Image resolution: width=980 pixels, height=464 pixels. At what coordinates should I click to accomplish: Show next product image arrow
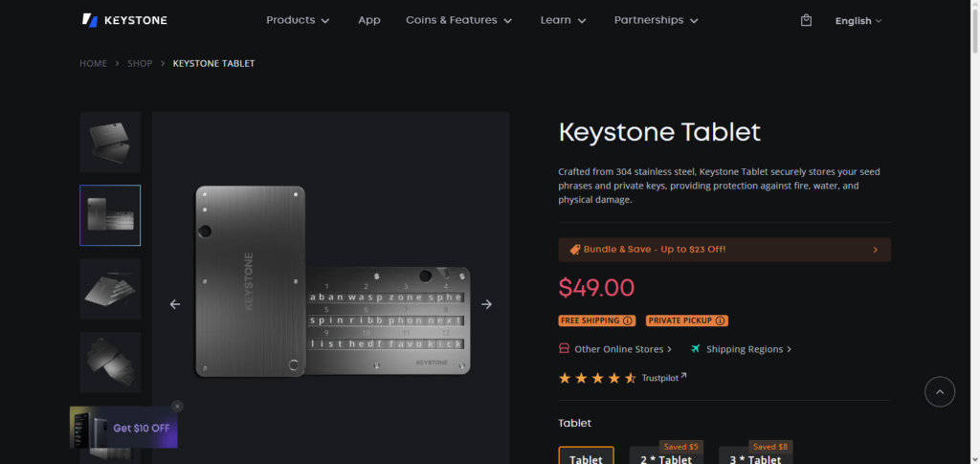[486, 304]
